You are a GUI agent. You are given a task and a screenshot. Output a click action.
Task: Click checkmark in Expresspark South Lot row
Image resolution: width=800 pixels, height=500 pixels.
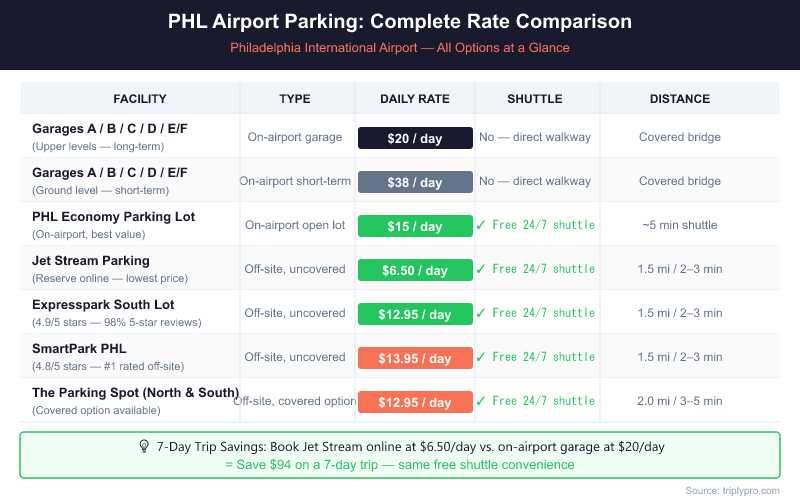(x=481, y=313)
